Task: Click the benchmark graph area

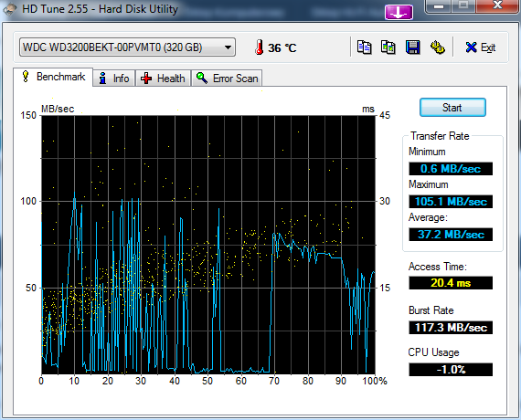Action: click(x=208, y=245)
